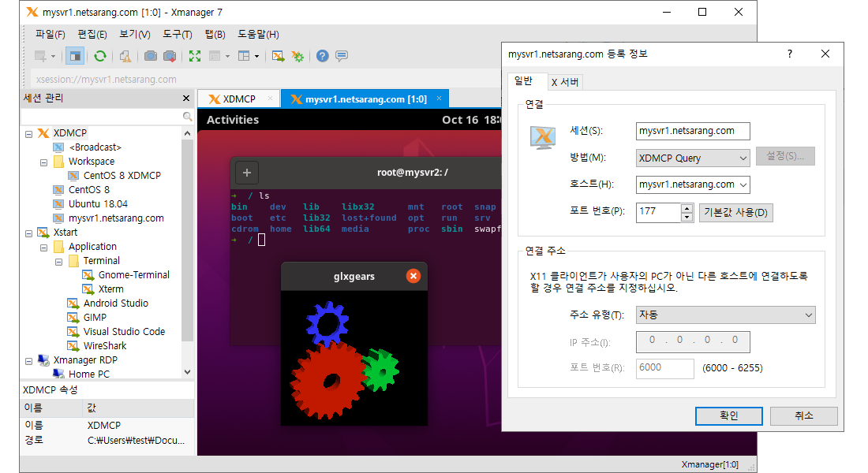Viewport: 868px width, 473px height.
Task: Click the layout arrangement toolbar icon
Action: pyautogui.click(x=244, y=56)
